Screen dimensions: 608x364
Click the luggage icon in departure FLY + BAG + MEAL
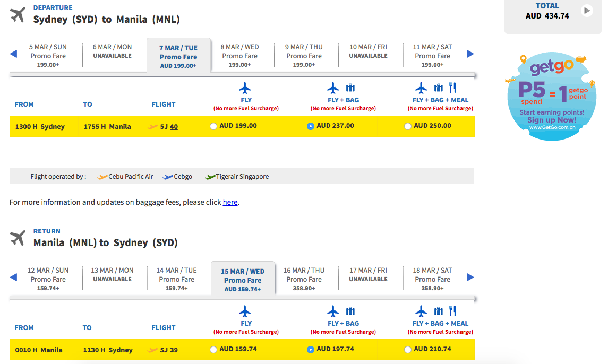pyautogui.click(x=439, y=88)
